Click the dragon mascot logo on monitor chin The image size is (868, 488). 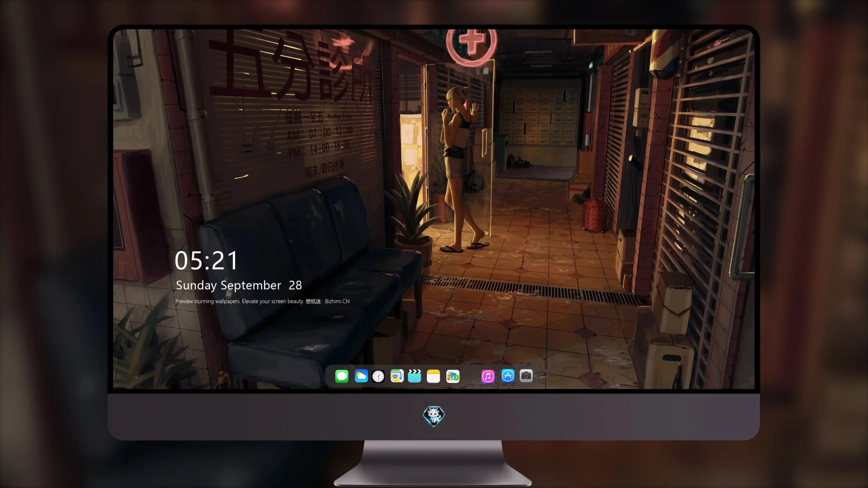pyautogui.click(x=434, y=416)
